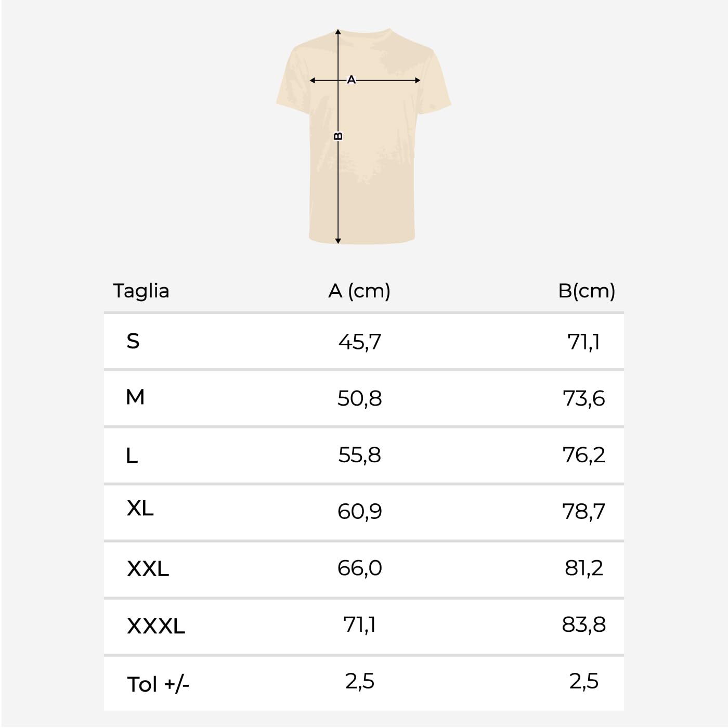Click the 55,8 width value for L
This screenshot has width=728, height=728.
pyautogui.click(x=360, y=456)
